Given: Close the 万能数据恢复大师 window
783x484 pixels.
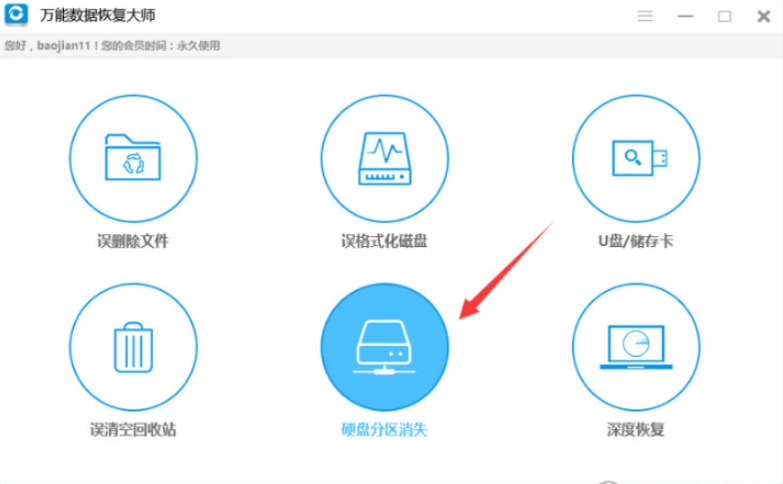Looking at the screenshot, I should (x=764, y=16).
